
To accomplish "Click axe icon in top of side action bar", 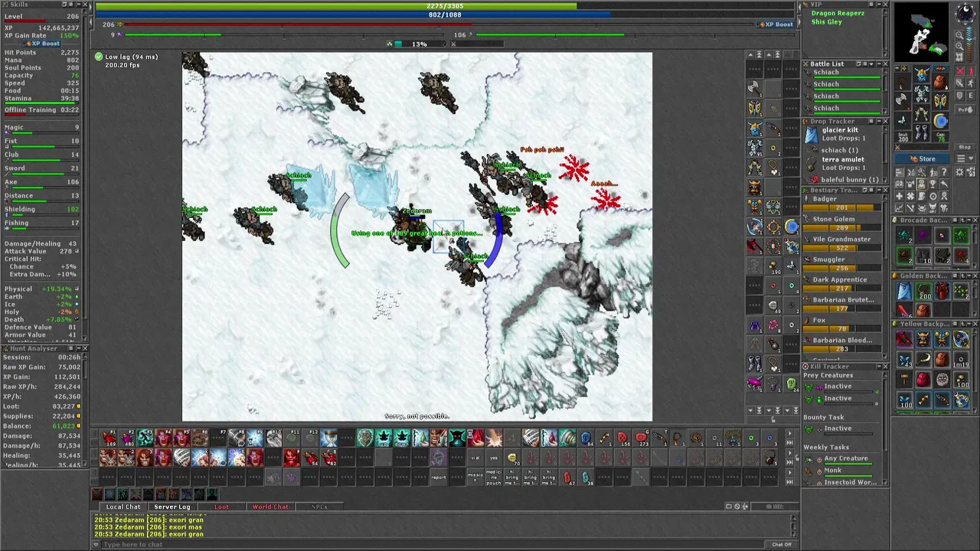I will point(754,87).
